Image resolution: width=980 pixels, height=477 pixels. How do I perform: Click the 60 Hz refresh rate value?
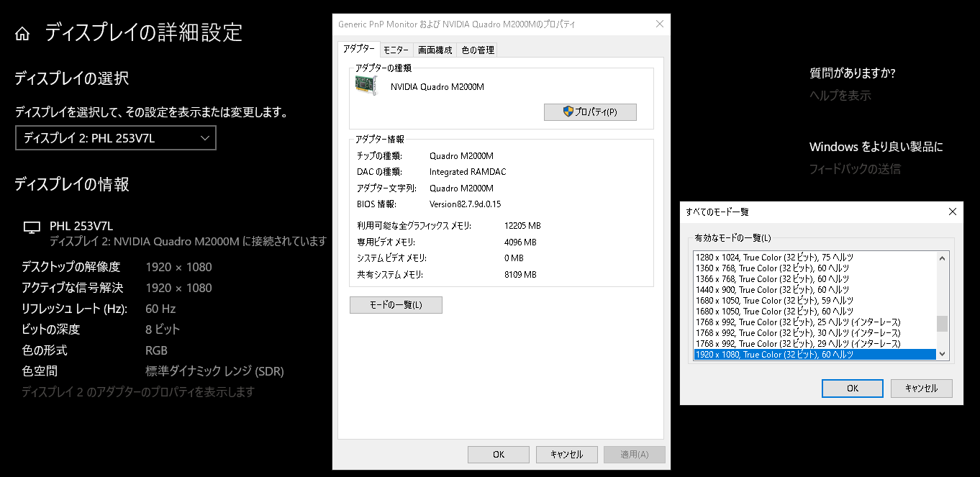(x=160, y=309)
